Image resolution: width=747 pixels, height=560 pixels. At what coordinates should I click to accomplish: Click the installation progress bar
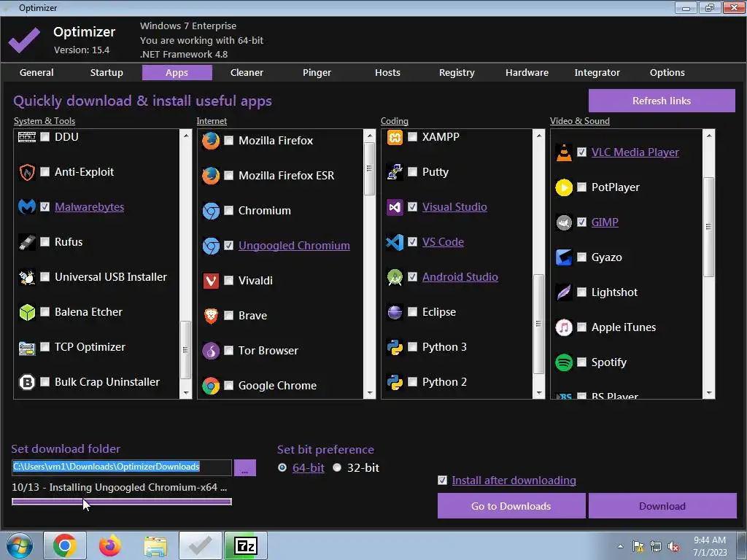(x=122, y=502)
